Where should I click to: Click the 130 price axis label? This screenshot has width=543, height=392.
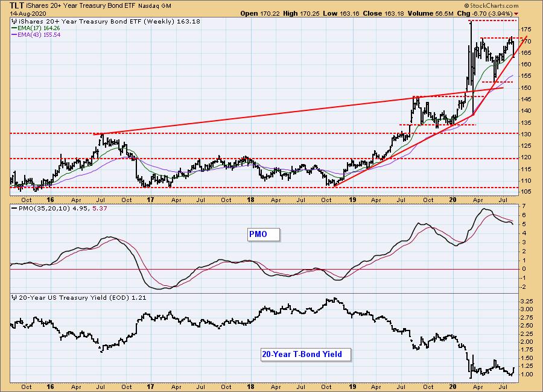coord(526,134)
